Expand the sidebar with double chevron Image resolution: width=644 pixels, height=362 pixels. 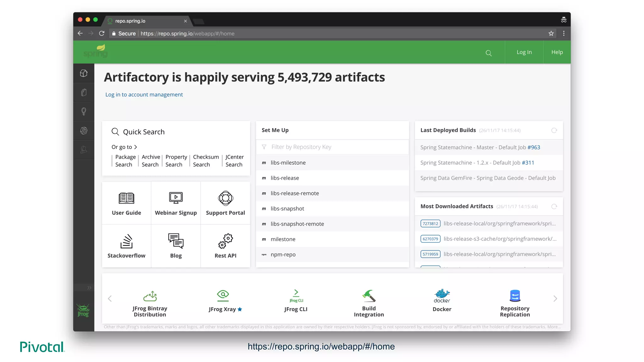89,288
